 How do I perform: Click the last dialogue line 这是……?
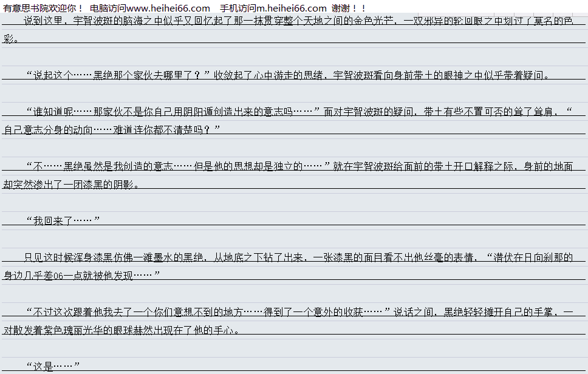click(53, 367)
